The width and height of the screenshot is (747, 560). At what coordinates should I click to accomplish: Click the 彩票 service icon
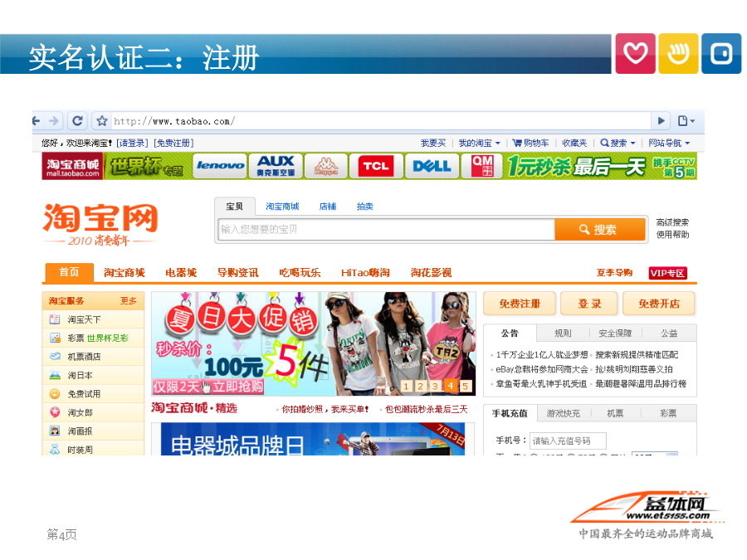55,338
